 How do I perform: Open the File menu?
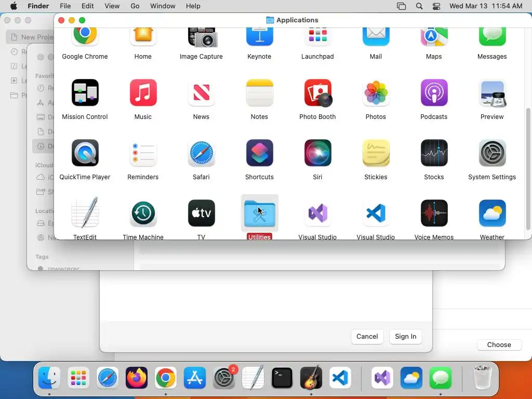65,6
